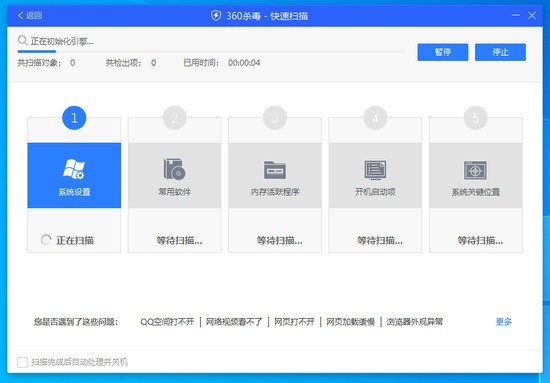Minimize the 360杀毒 window
Viewport: 550px width, 383px height.
(x=516, y=15)
